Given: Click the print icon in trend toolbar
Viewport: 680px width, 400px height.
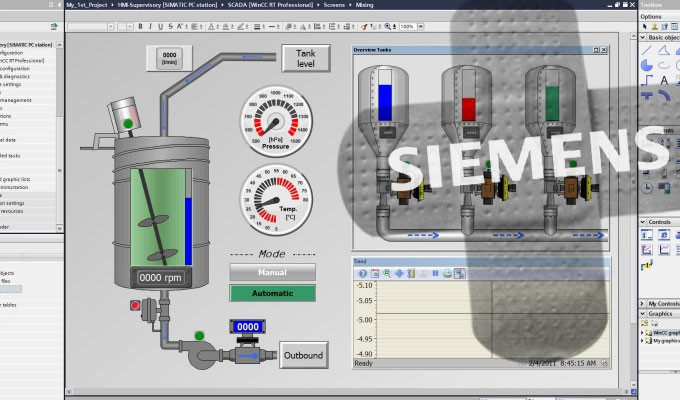Looking at the screenshot, I should (x=447, y=273).
